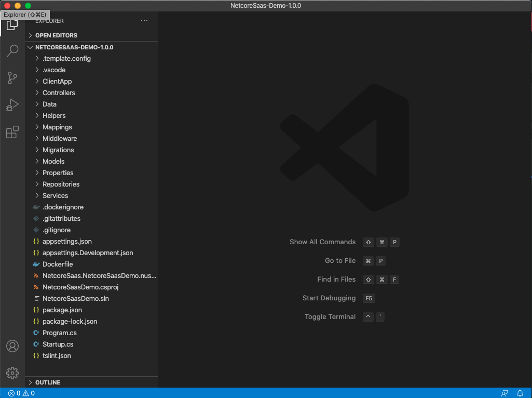Image resolution: width=532 pixels, height=398 pixels.
Task: Open appsettings.json file
Action: click(x=67, y=242)
